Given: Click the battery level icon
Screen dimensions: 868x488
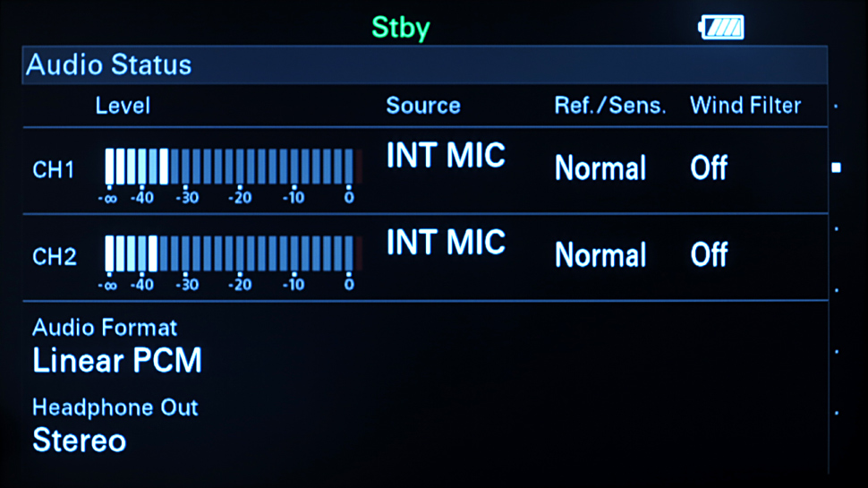Looking at the screenshot, I should (720, 29).
